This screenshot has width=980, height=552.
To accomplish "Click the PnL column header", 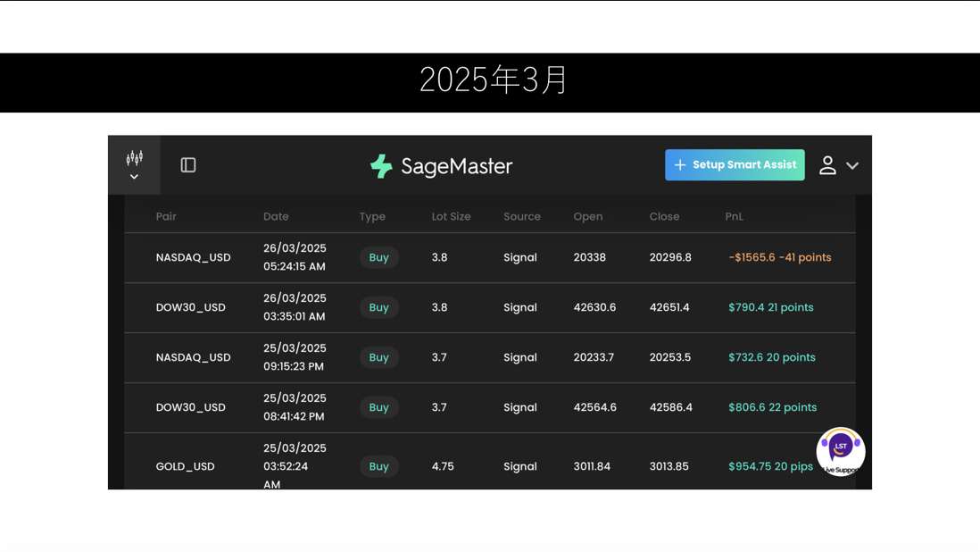I will (x=734, y=216).
